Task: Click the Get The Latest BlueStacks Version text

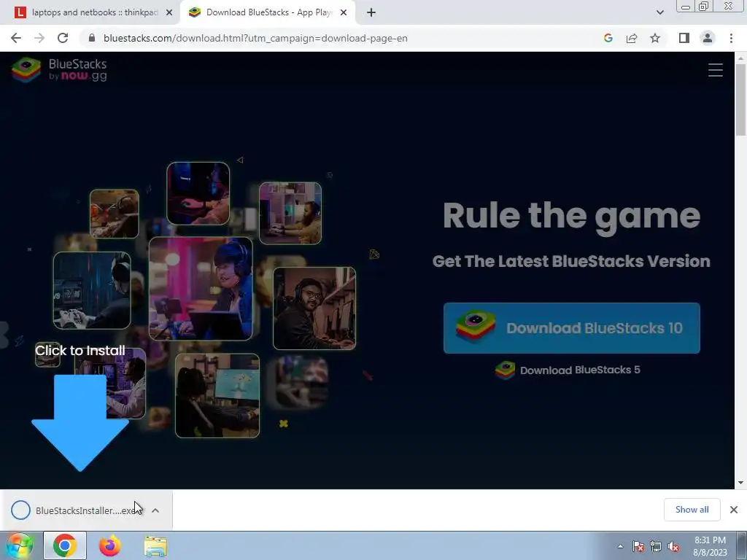Action: (x=571, y=261)
